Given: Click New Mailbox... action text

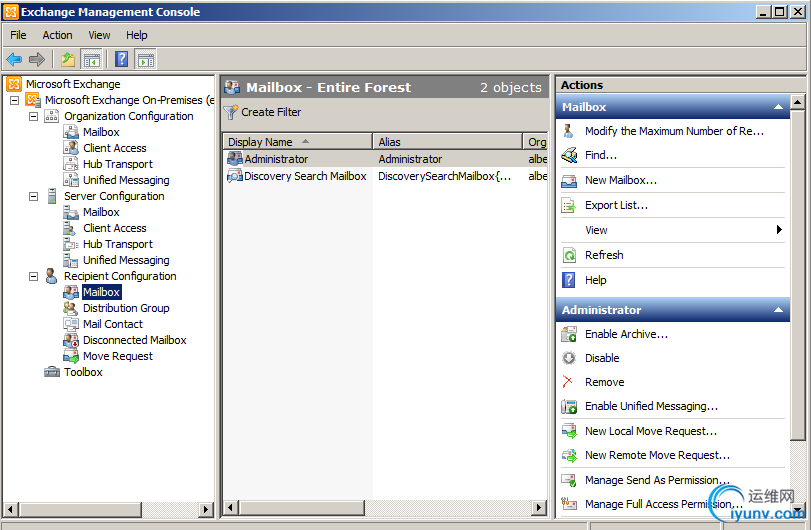Looking at the screenshot, I should pos(621,180).
